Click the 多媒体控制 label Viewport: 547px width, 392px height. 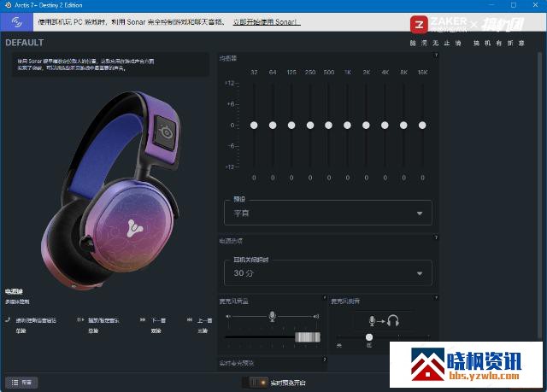(x=17, y=301)
